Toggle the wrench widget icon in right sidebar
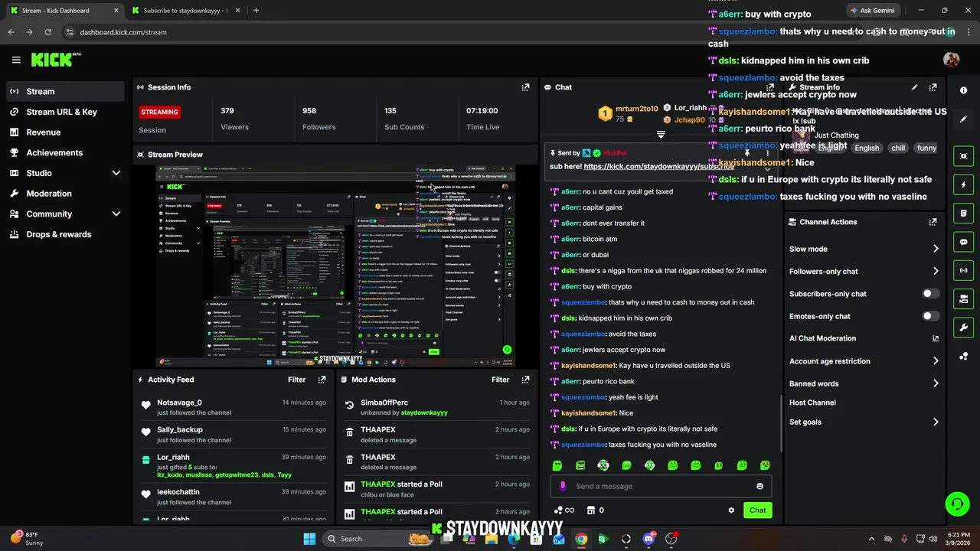The width and height of the screenshot is (980, 551). (963, 328)
